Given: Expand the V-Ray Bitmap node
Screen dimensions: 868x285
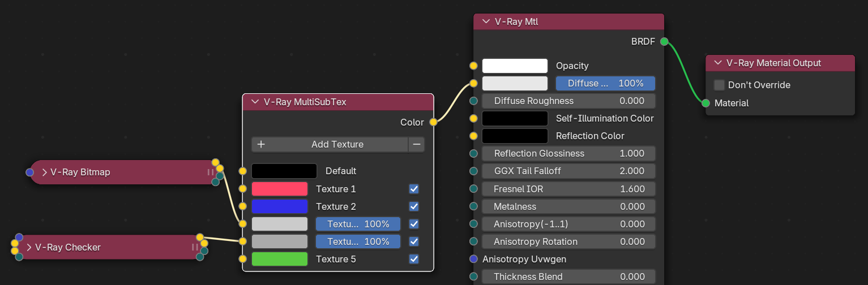Looking at the screenshot, I should tap(44, 172).
